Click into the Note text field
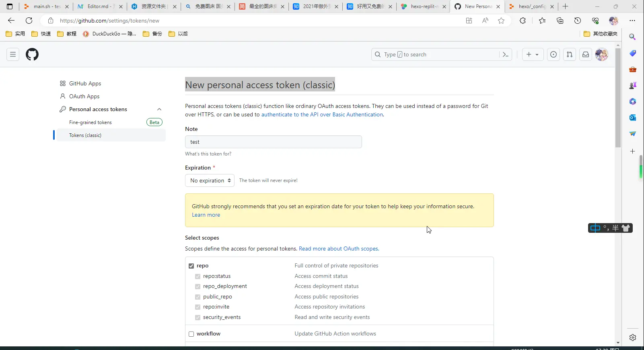This screenshot has height=350, width=644. 274,142
